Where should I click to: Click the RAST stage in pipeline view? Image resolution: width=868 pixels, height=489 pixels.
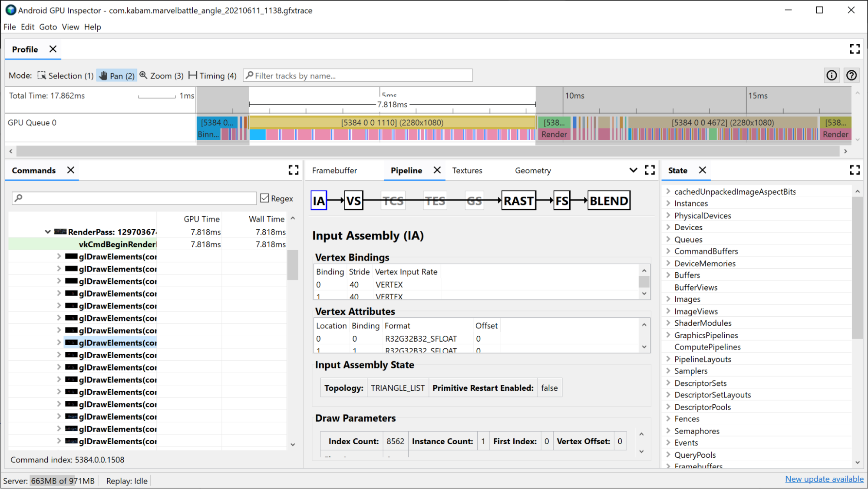(518, 200)
